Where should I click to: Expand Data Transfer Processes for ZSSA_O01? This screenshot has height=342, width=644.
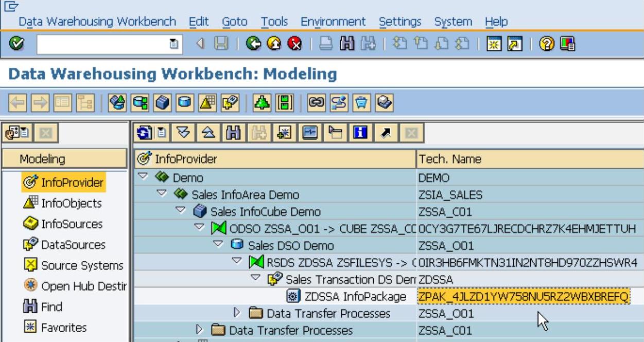(237, 313)
